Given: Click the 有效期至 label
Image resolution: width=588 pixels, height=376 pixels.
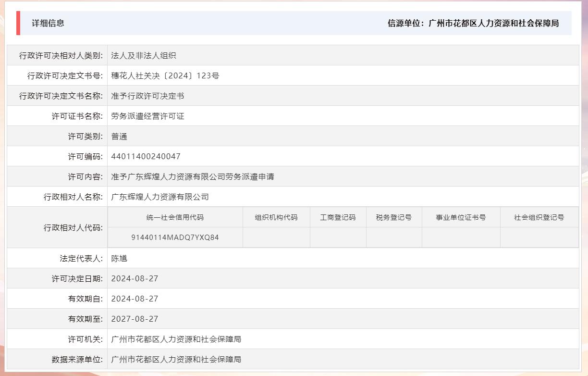Looking at the screenshot, I should coord(86,319).
